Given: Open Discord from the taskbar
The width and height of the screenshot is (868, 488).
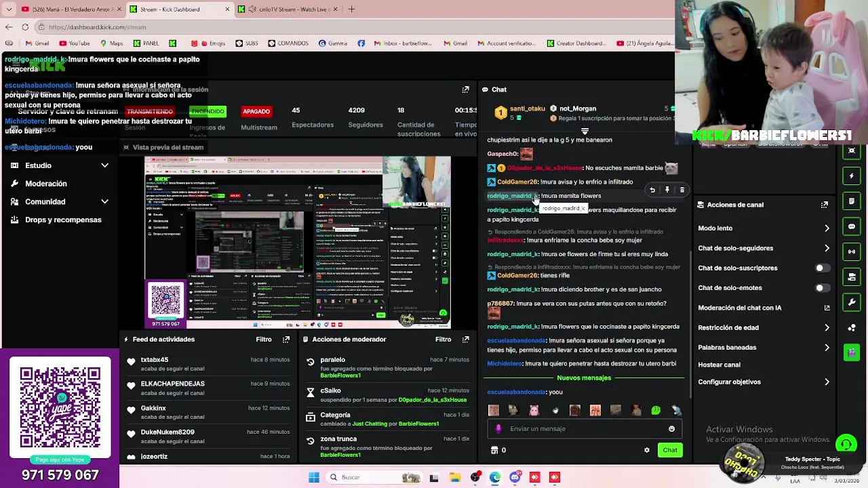Looking at the screenshot, I should tap(515, 477).
